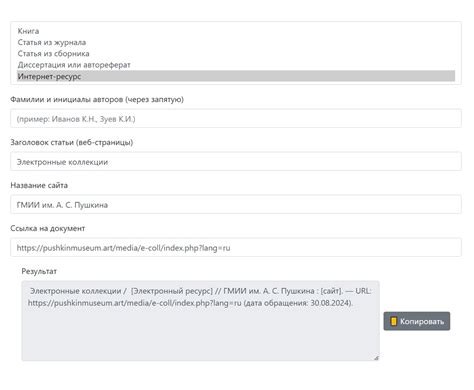Click the "Результат" label
This screenshot has width=474, height=390.
(39, 271)
